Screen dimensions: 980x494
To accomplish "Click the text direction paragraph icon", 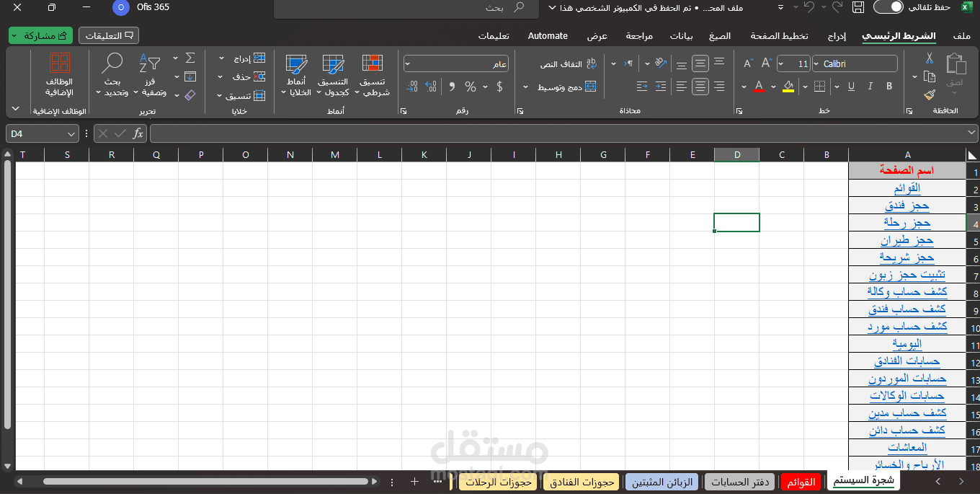I will coord(629,63).
